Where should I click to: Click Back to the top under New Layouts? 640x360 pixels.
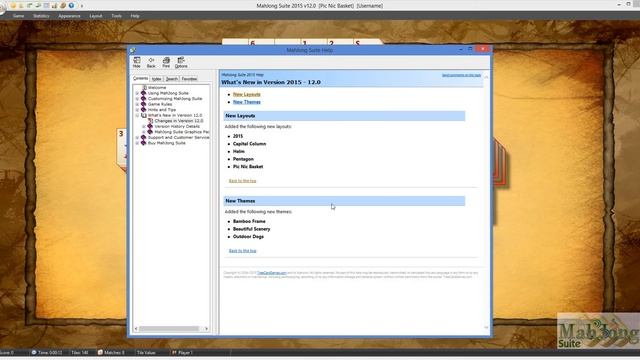242,181
